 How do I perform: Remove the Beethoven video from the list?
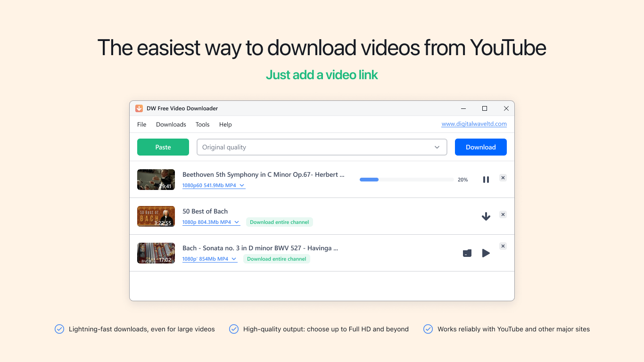click(503, 178)
